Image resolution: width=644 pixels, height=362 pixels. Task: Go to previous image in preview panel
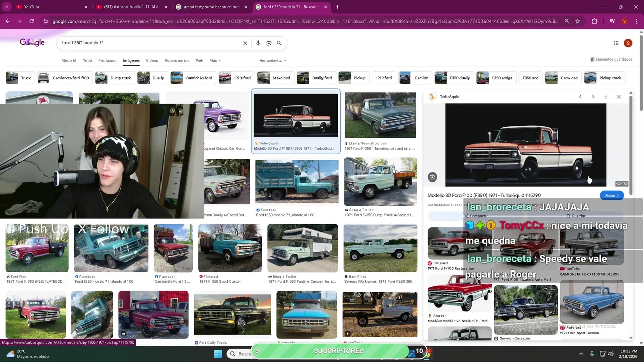click(x=580, y=97)
